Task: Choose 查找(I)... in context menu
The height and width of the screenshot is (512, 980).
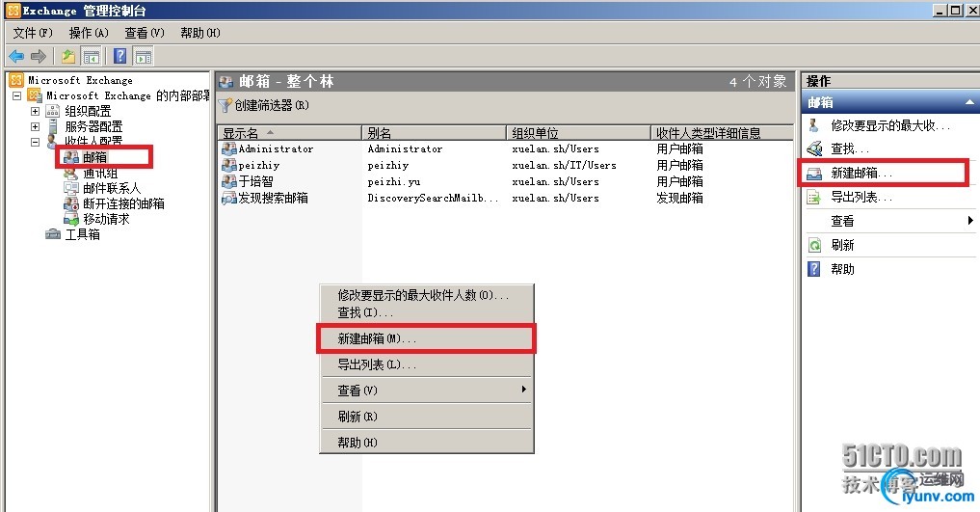Action: point(427,312)
